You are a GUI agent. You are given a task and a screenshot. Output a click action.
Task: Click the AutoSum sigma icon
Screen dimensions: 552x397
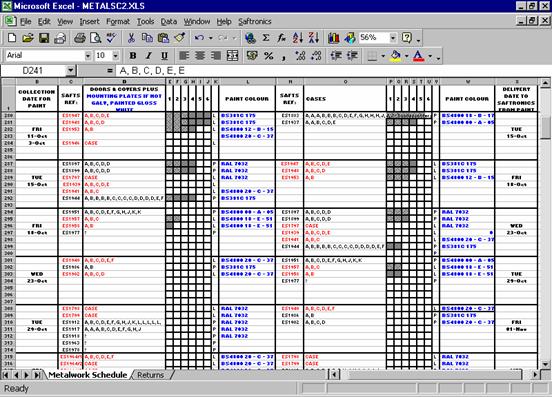point(266,38)
